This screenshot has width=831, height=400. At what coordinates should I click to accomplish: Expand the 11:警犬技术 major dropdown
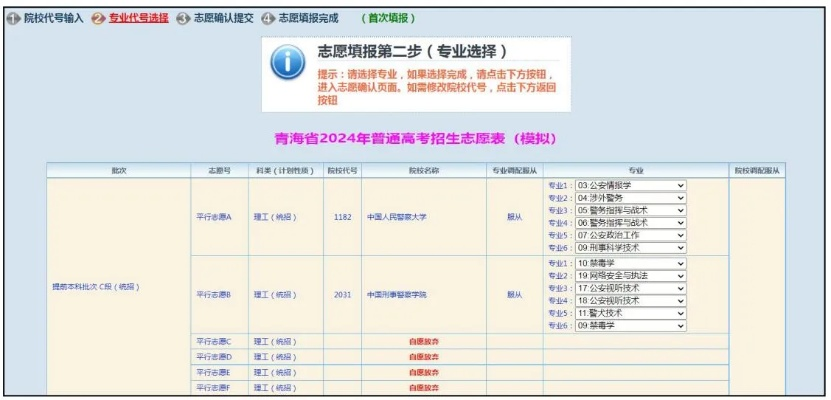(x=631, y=313)
